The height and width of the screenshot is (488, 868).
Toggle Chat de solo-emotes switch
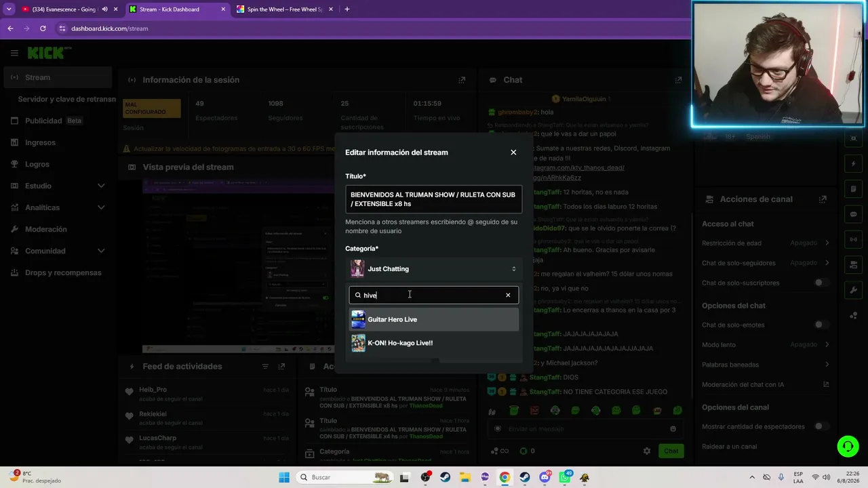tap(822, 325)
